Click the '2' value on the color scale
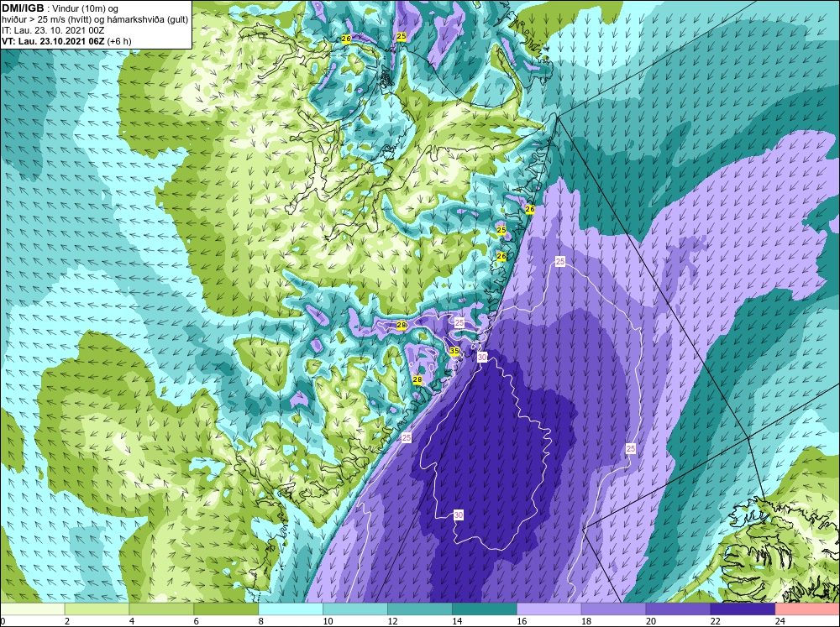840x627 pixels. click(x=67, y=621)
